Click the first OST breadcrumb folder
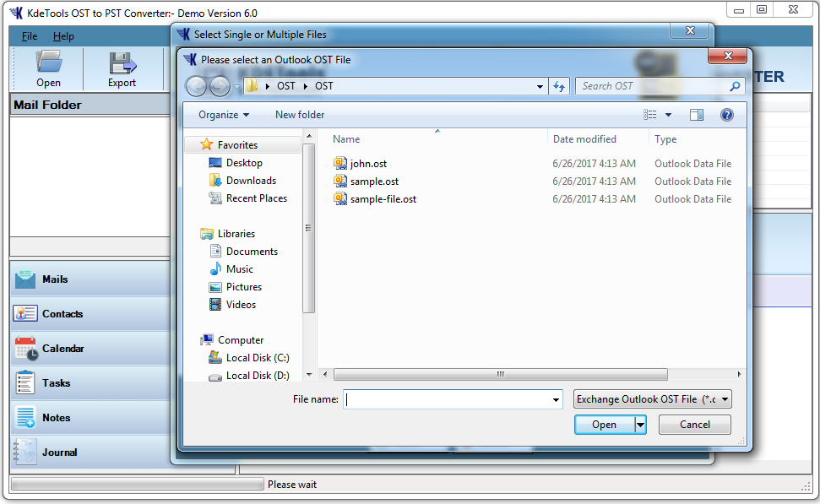820x504 pixels. [286, 86]
